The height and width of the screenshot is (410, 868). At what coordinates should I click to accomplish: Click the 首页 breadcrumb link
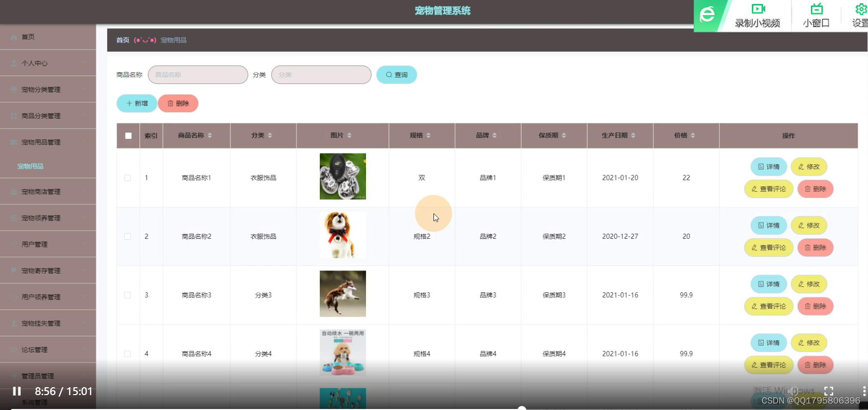pyautogui.click(x=123, y=40)
